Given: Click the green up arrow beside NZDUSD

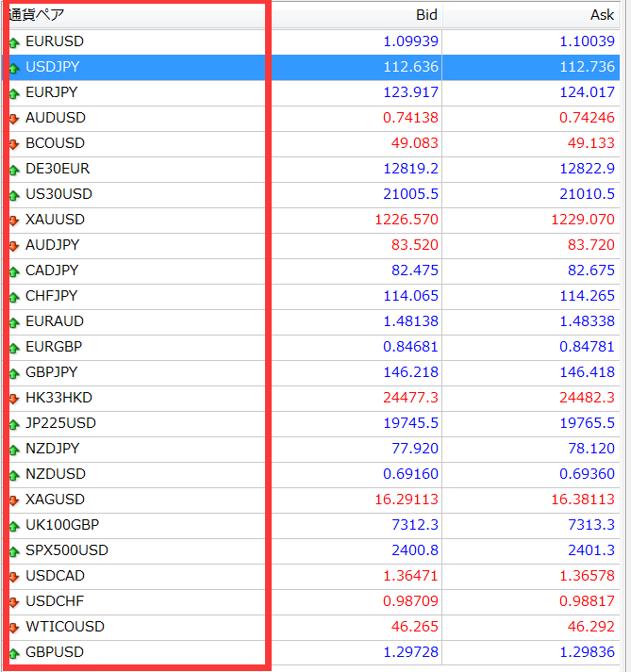Looking at the screenshot, I should click(14, 475).
